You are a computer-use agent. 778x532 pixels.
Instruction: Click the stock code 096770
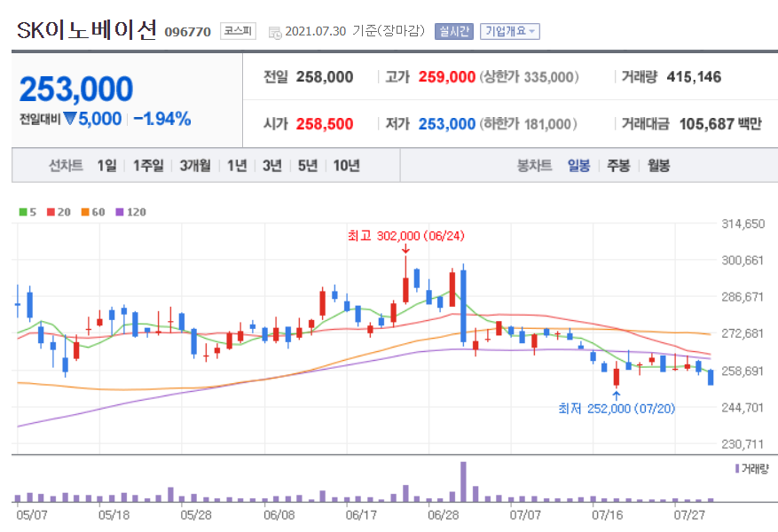pyautogui.click(x=187, y=32)
